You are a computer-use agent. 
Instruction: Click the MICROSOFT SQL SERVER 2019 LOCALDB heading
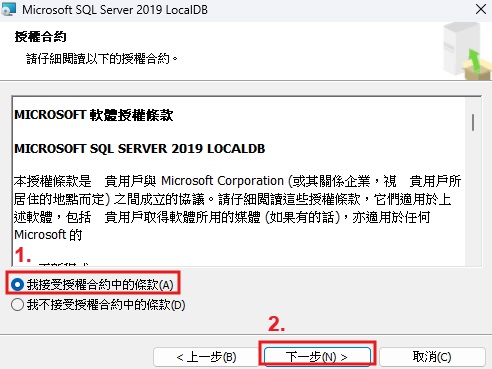140,149
